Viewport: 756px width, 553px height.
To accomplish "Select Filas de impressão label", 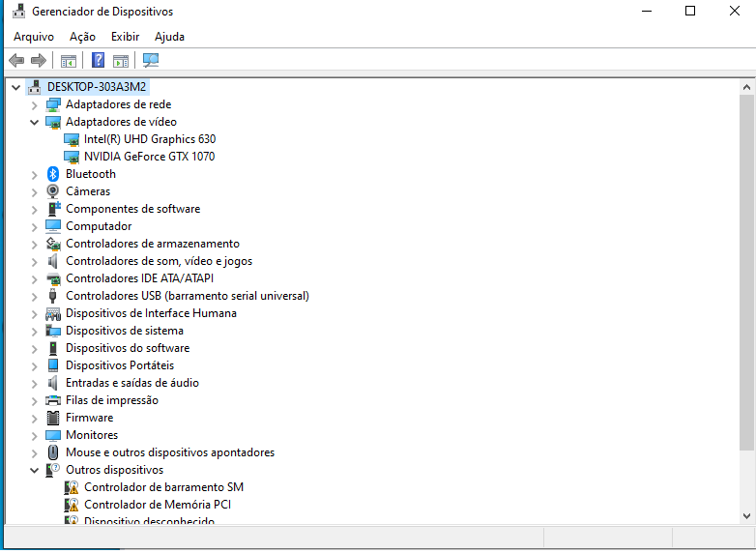I will click(112, 400).
